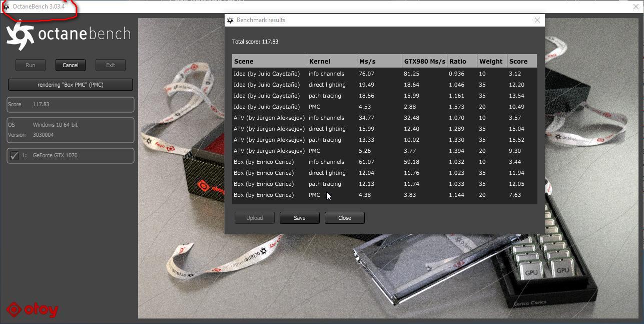Image resolution: width=644 pixels, height=324 pixels.
Task: Click the 81.25 GTX980 Ms/s value
Action: pos(411,74)
